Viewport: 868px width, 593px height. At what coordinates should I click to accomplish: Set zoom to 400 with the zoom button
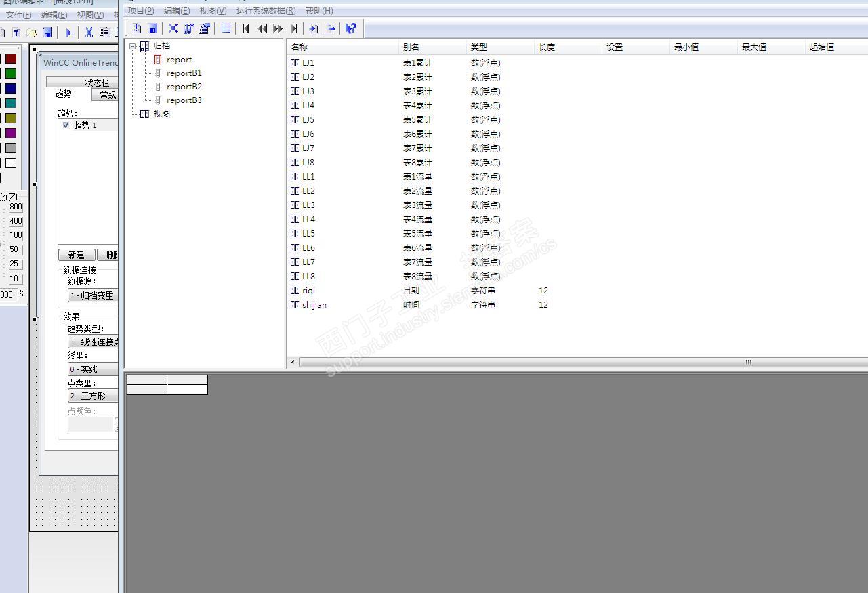coord(16,221)
